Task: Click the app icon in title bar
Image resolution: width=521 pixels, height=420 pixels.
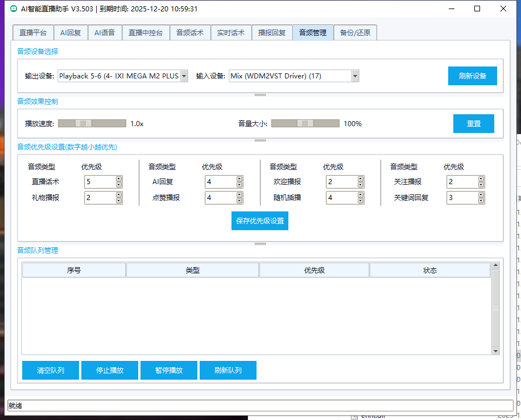Action: (x=13, y=9)
